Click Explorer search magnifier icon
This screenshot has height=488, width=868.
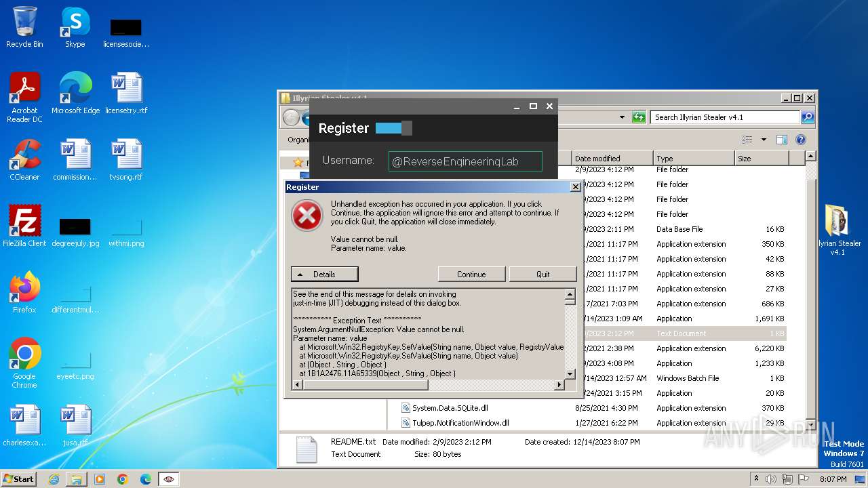pos(807,117)
